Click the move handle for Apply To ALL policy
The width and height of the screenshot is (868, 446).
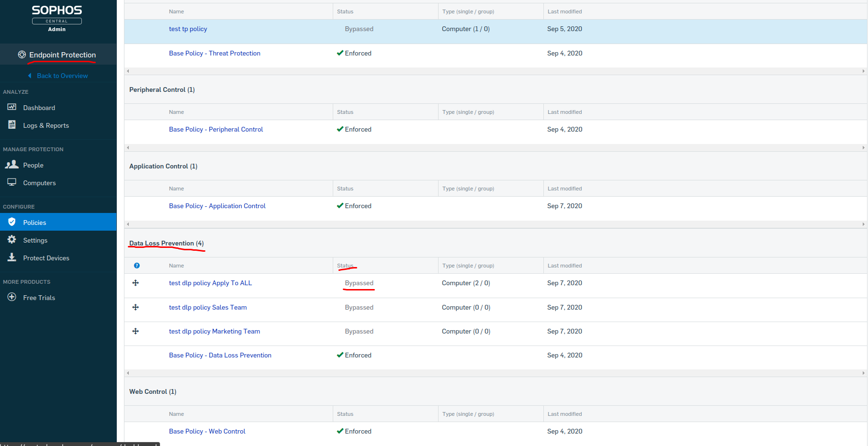coord(135,283)
